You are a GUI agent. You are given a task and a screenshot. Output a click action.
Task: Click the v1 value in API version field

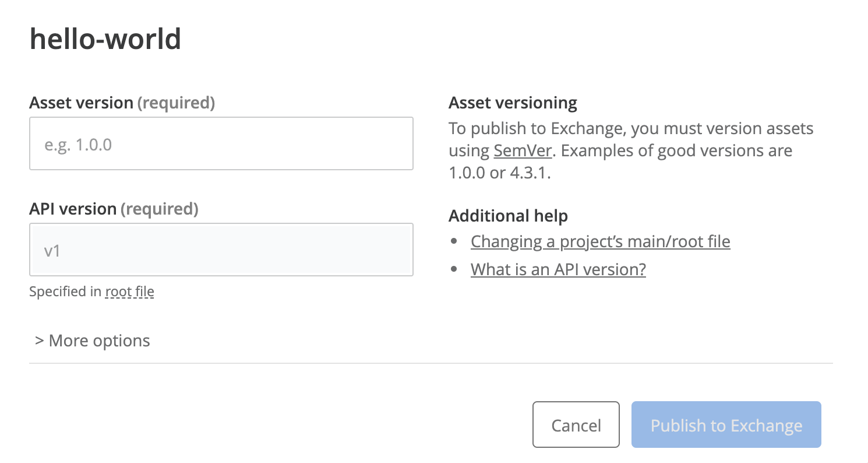pos(52,249)
